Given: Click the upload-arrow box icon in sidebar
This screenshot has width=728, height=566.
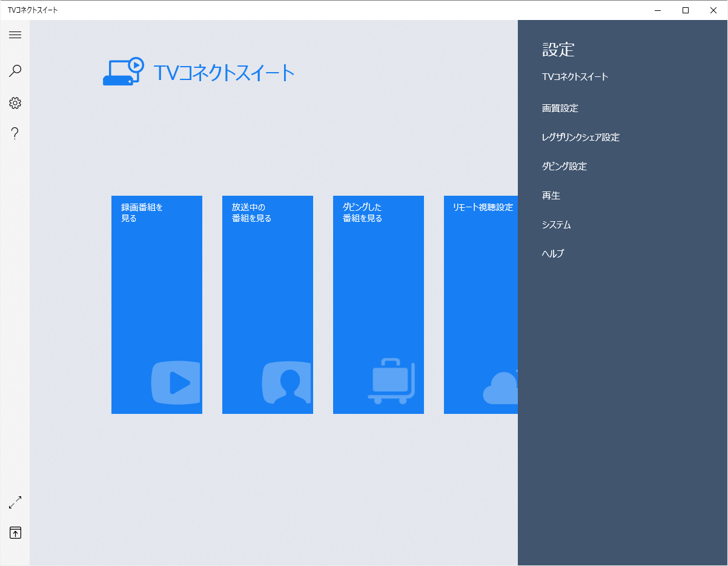Looking at the screenshot, I should [x=15, y=533].
